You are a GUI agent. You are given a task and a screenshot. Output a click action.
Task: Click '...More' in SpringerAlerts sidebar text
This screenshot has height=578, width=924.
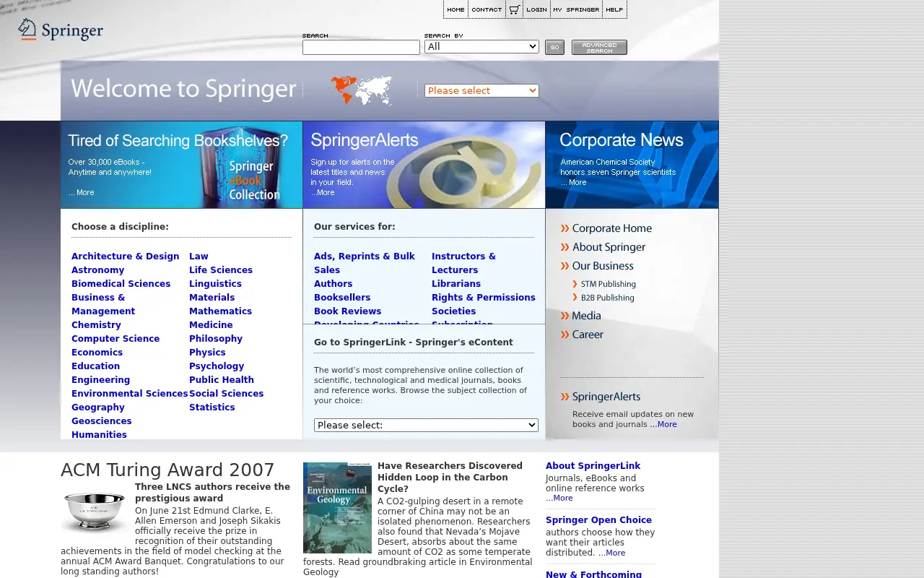click(663, 424)
